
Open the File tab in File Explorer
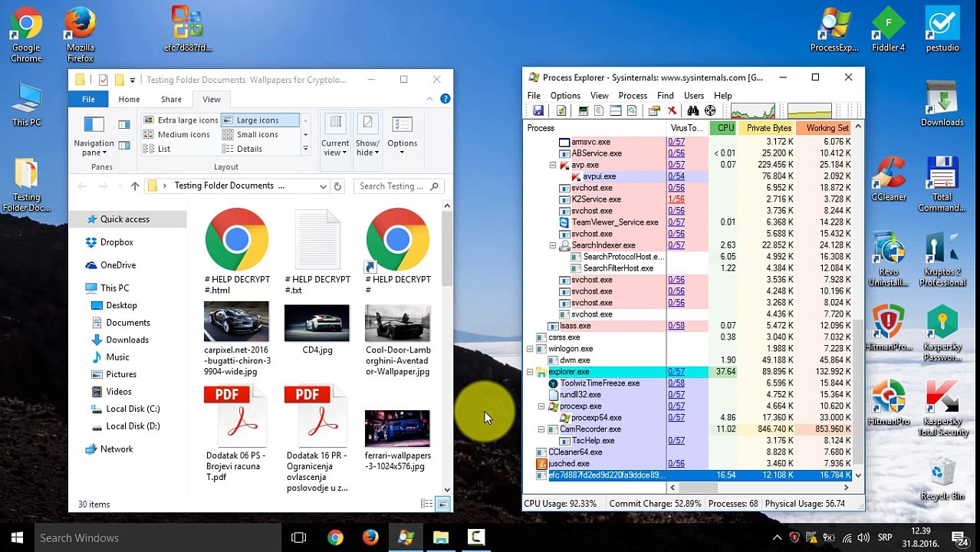point(88,99)
